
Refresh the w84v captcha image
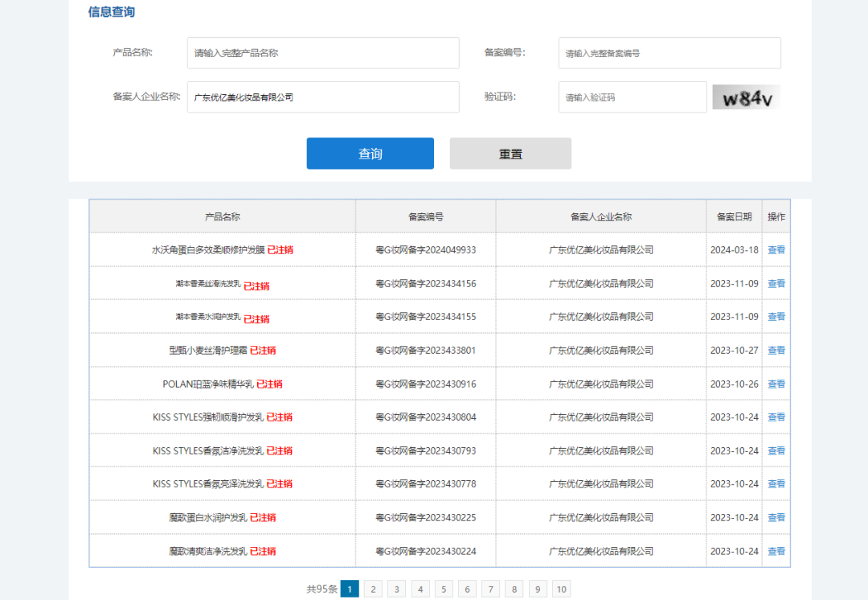click(746, 98)
